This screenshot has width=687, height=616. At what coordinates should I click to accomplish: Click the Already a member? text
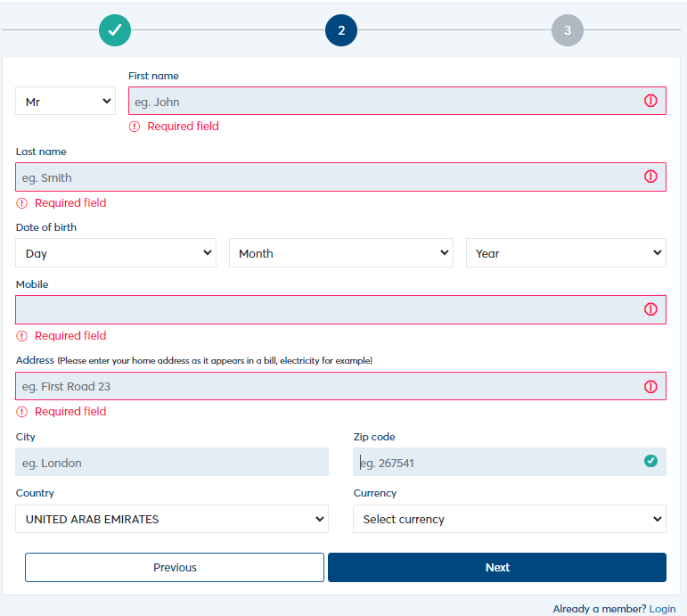(600, 609)
